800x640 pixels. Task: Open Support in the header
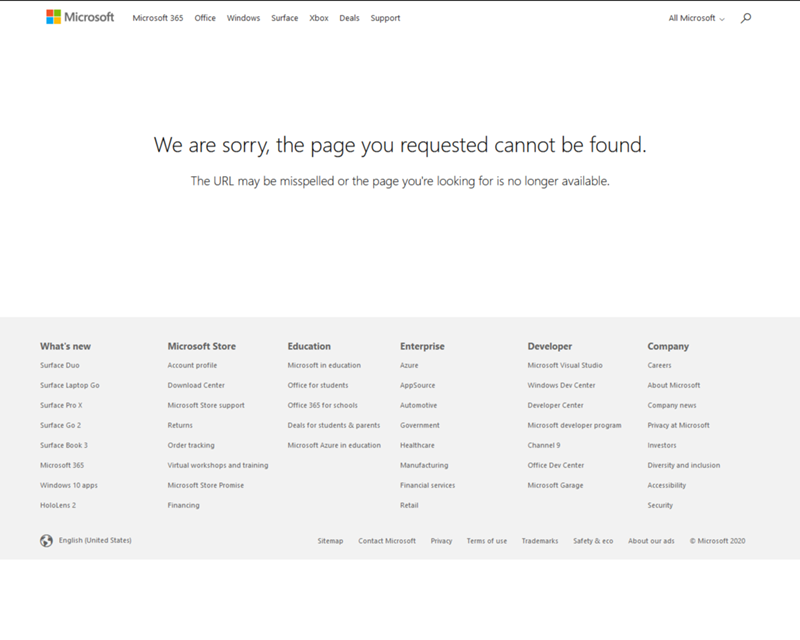click(x=385, y=18)
